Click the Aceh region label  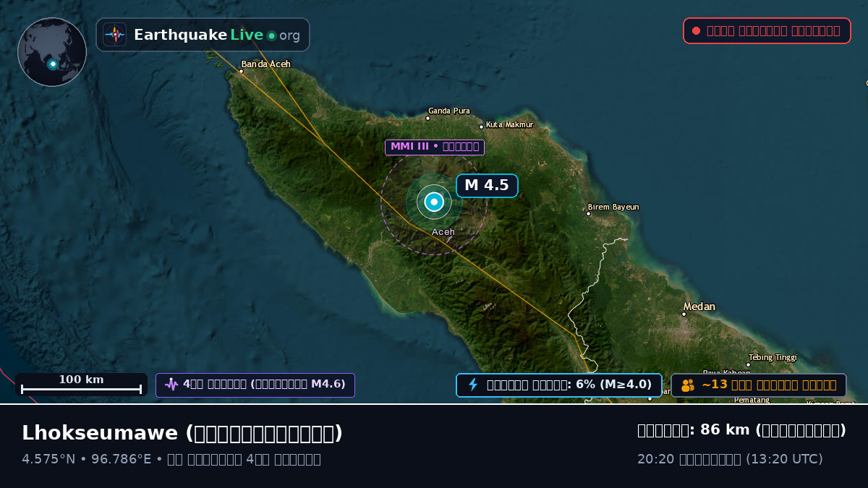click(x=443, y=232)
